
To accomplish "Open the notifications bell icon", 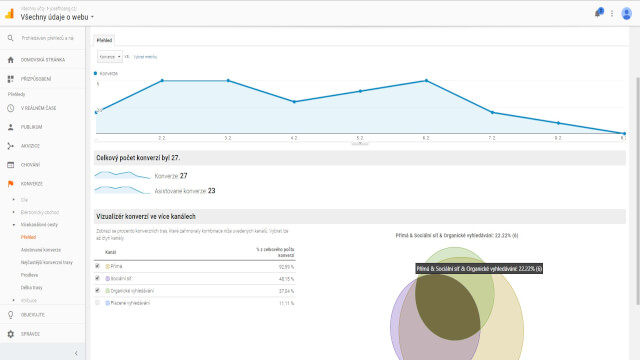I will (598, 13).
